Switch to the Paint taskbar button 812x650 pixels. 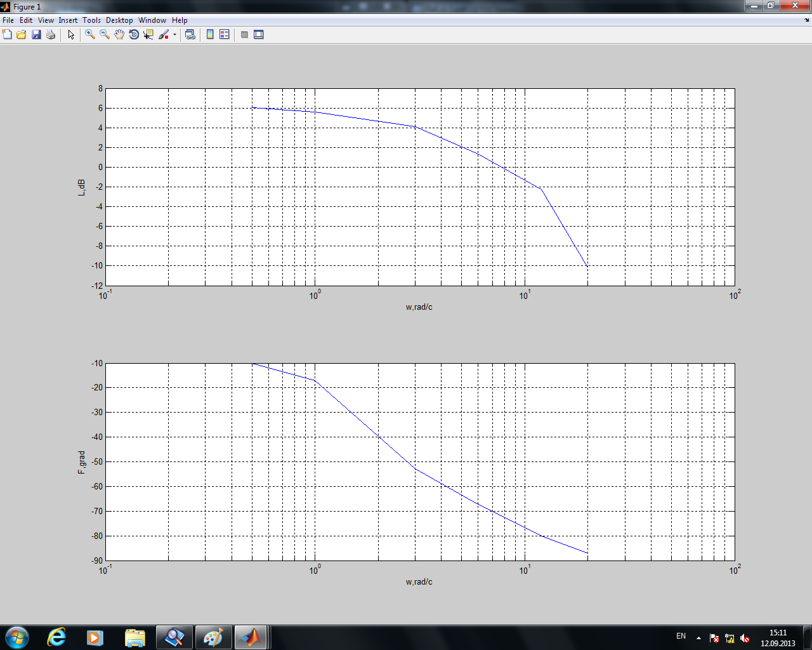213,637
